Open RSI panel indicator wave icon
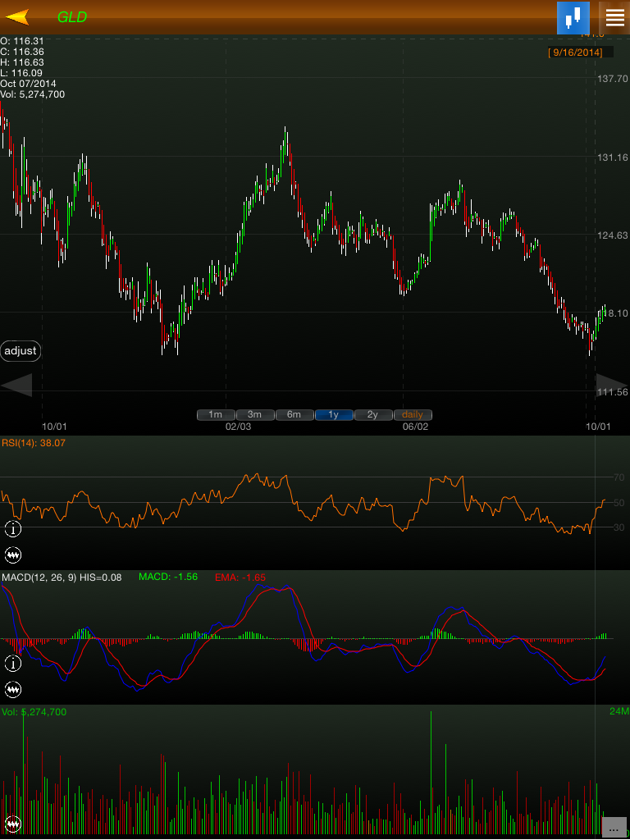Screen dimensions: 630x840 click(13, 555)
